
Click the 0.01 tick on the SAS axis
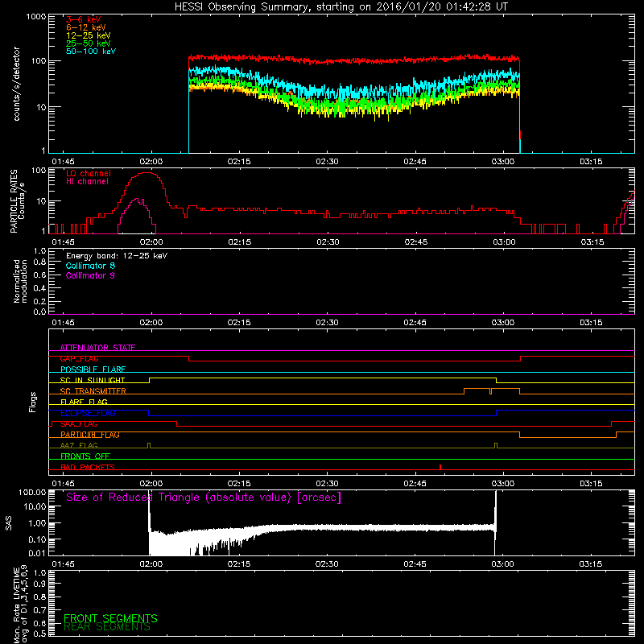37,553
